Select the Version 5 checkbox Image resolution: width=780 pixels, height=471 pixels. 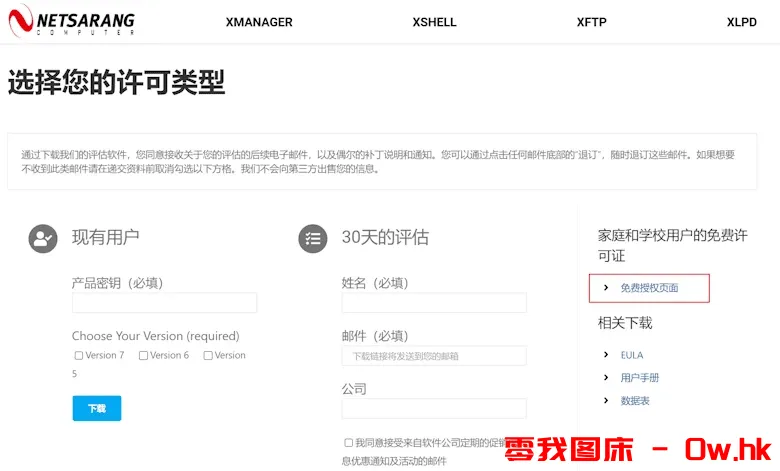coord(208,356)
